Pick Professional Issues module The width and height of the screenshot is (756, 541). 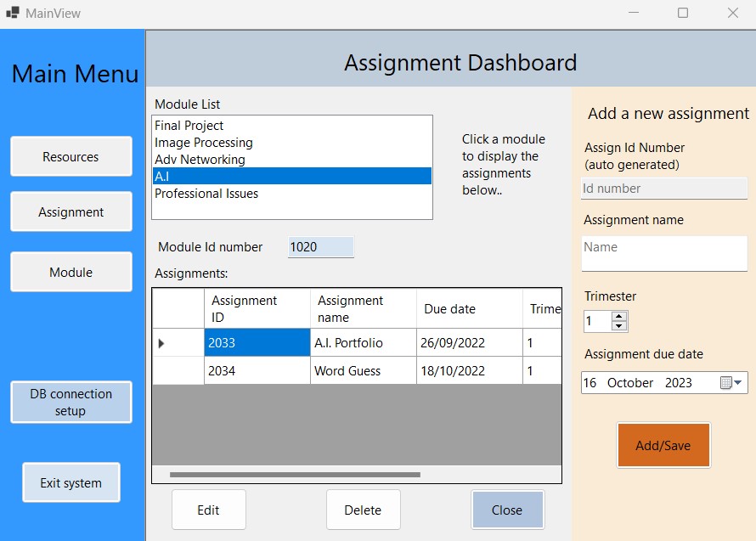(x=206, y=194)
